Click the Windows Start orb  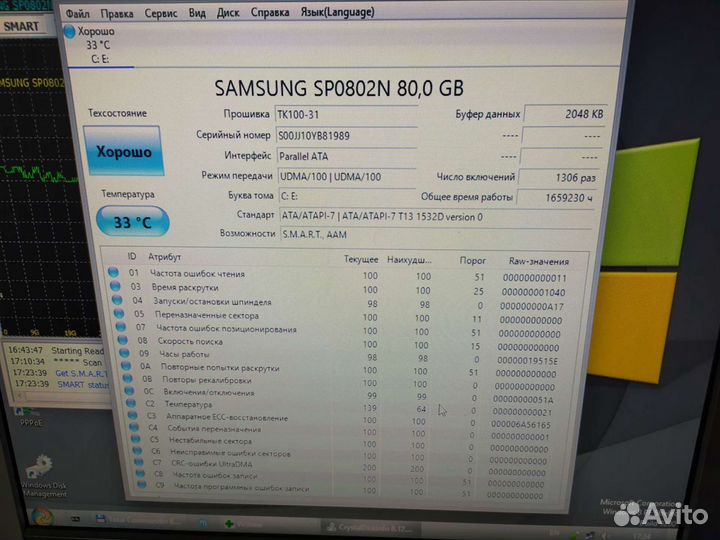[43, 517]
